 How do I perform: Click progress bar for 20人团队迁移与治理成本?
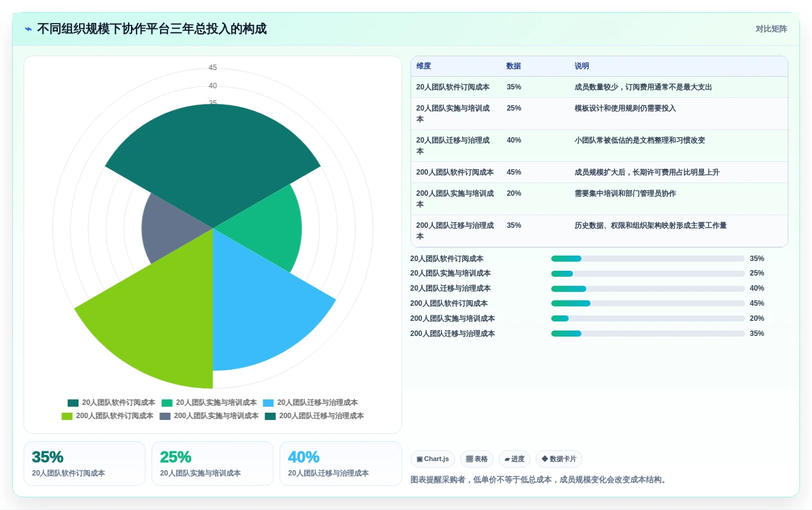pos(648,289)
